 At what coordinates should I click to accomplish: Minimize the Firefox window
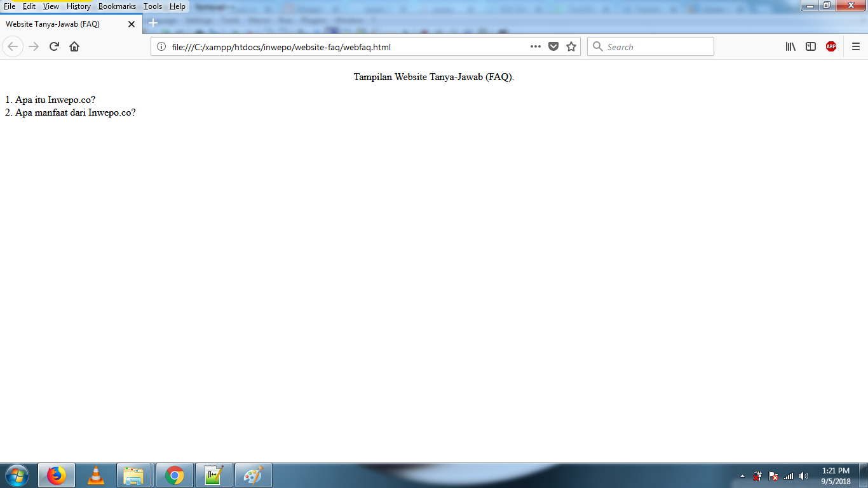coord(810,6)
